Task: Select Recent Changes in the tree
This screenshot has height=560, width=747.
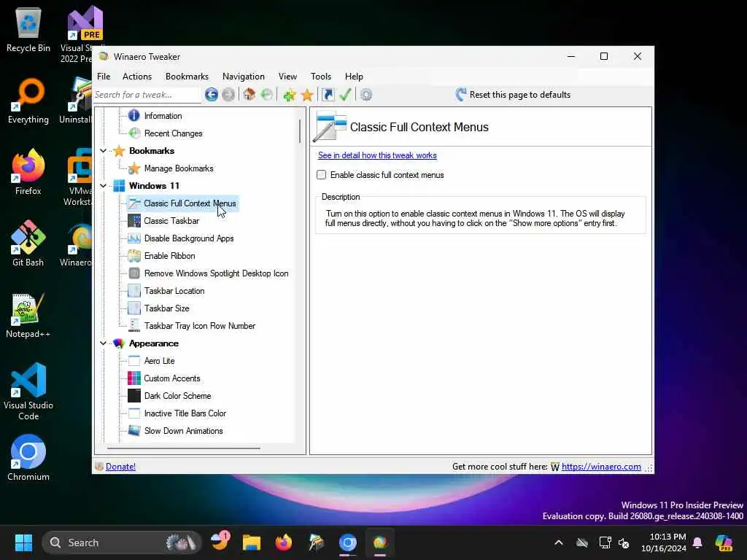Action: pos(174,133)
